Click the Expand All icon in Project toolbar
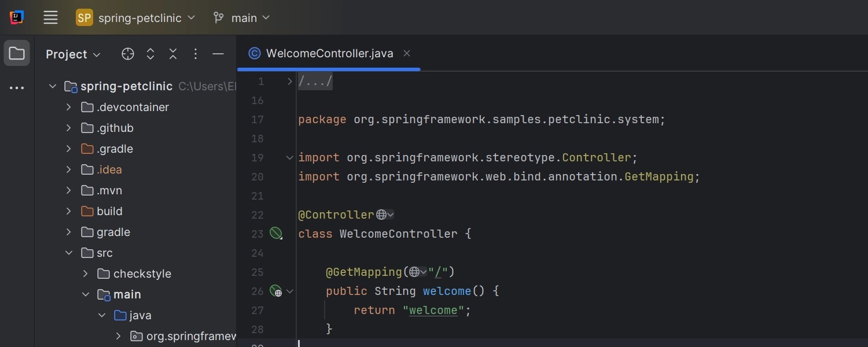Viewport: 868px width, 347px height. pos(150,54)
